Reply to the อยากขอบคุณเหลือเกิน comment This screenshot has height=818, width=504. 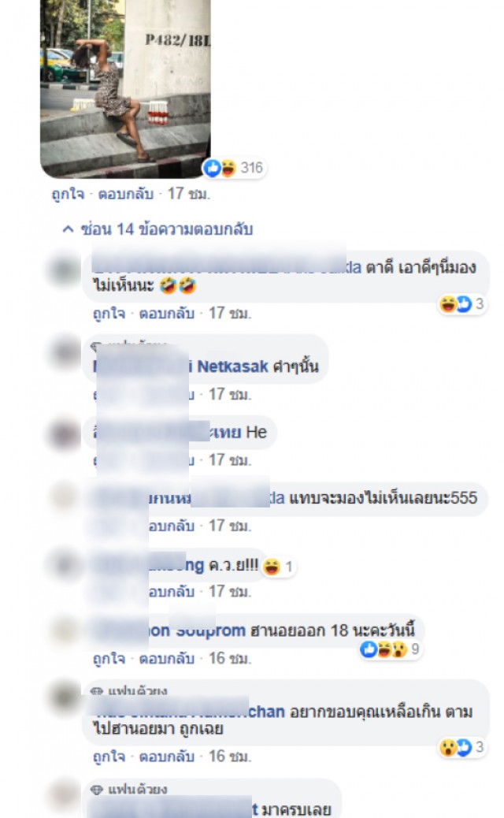tap(167, 757)
